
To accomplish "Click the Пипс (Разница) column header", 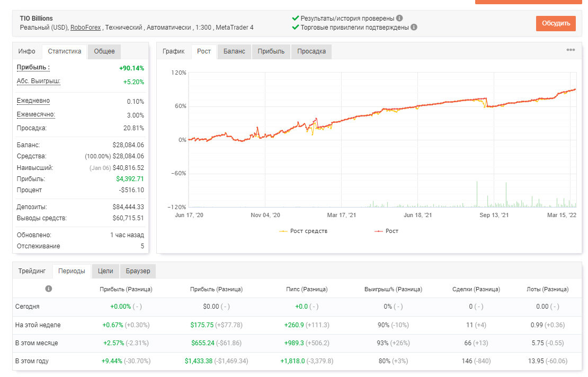I will [x=307, y=289].
